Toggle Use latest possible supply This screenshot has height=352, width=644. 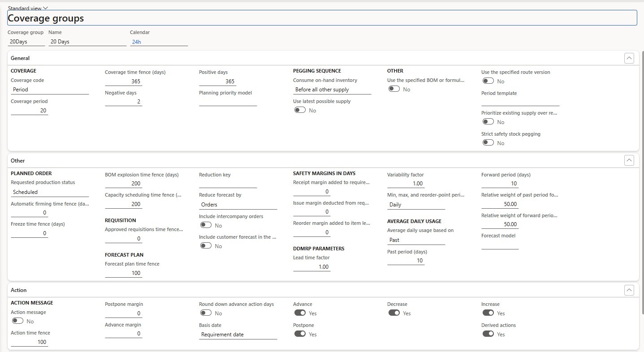300,110
